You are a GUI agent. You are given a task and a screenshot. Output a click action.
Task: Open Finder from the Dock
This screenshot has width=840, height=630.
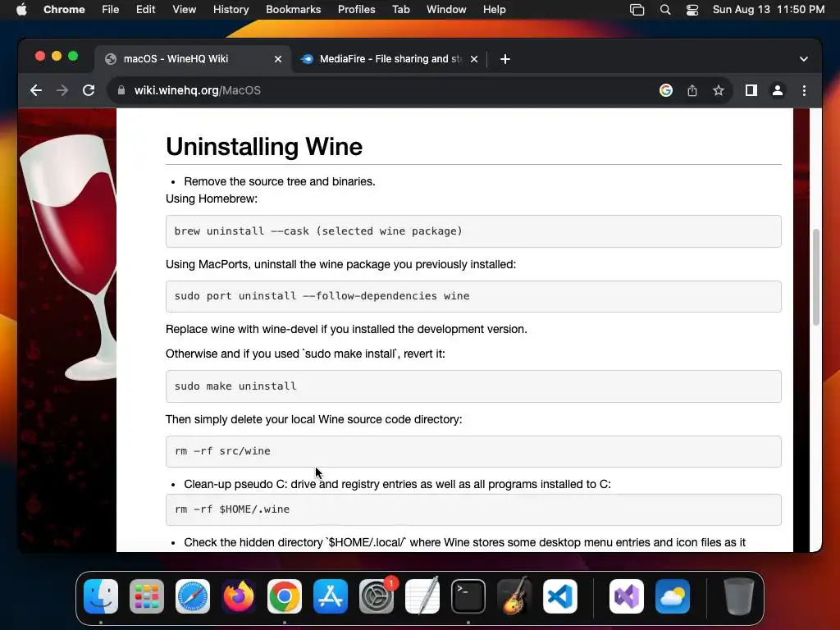[101, 596]
